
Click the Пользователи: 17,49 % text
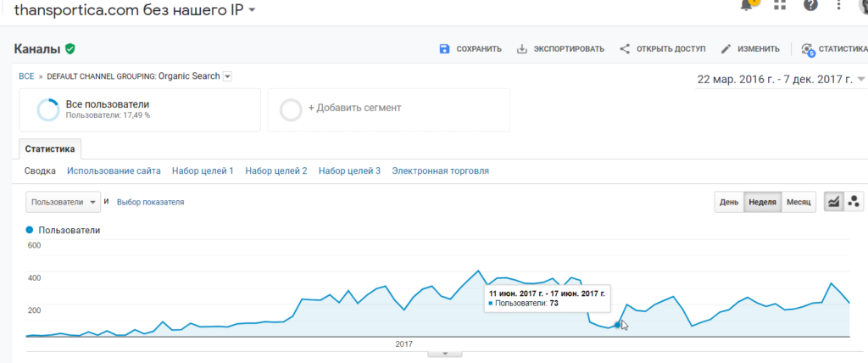click(x=108, y=116)
